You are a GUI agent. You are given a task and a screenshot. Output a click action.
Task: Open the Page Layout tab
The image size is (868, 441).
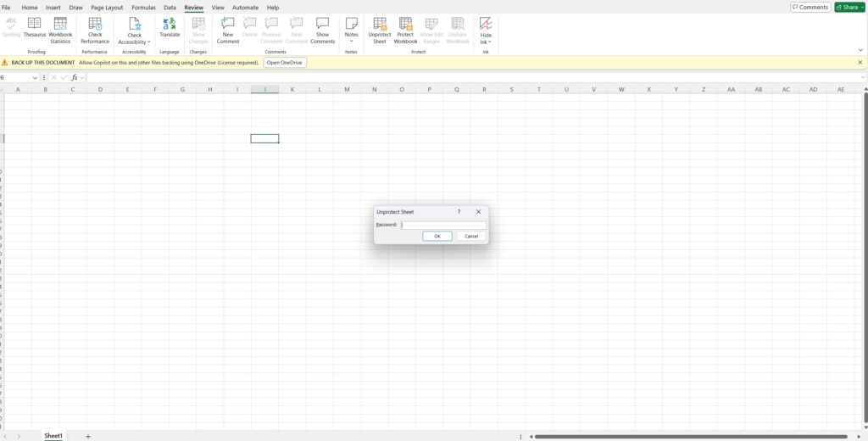[107, 8]
